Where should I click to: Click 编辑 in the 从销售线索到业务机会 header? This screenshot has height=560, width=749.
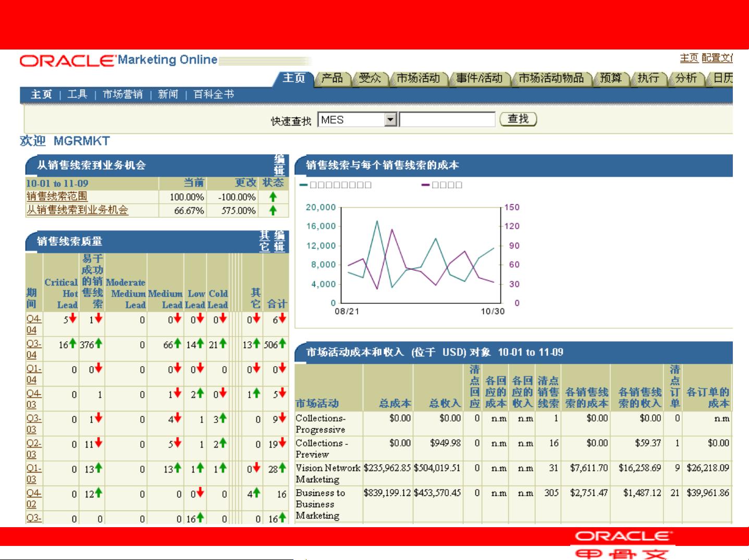[x=279, y=165]
